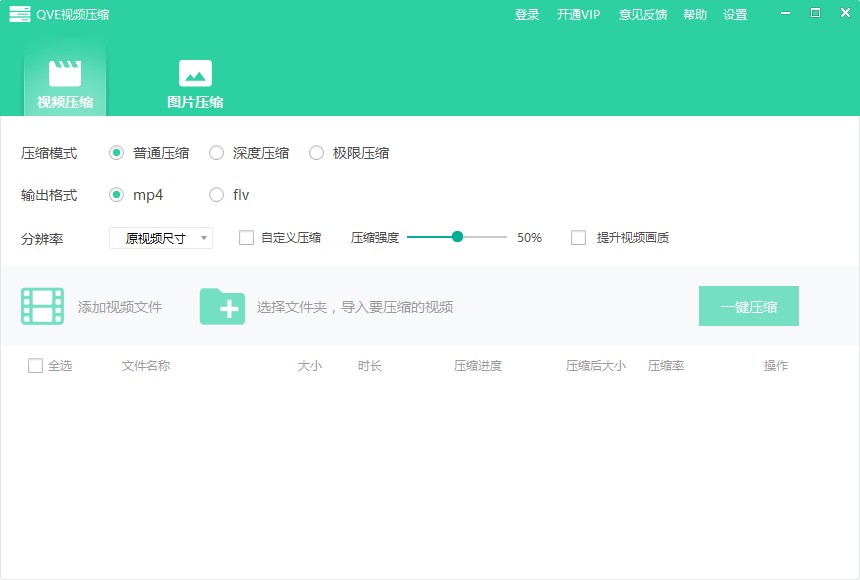The image size is (860, 580).
Task: Select the 图片压缩 image compression tab icon
Action: [194, 72]
